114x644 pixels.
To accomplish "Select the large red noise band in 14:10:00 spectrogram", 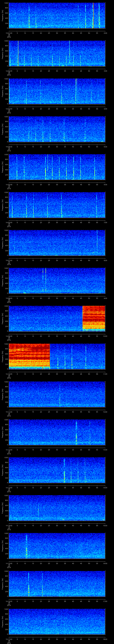I will 29,356.
